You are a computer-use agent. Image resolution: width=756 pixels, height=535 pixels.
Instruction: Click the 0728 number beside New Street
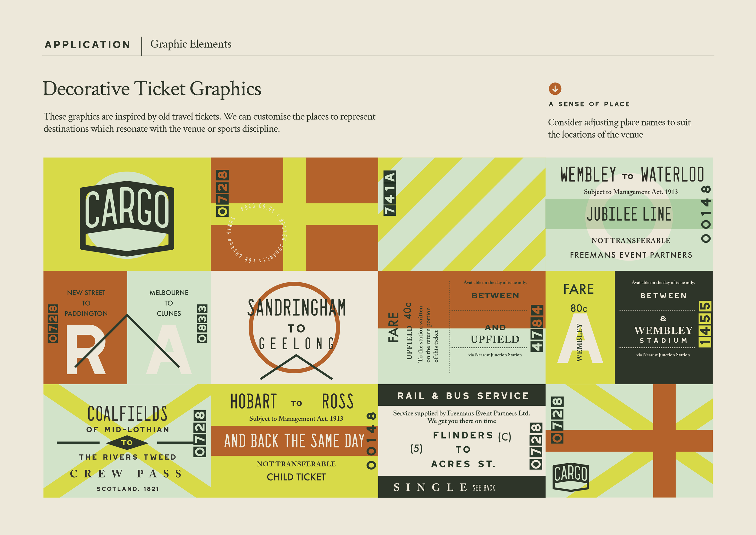click(53, 323)
